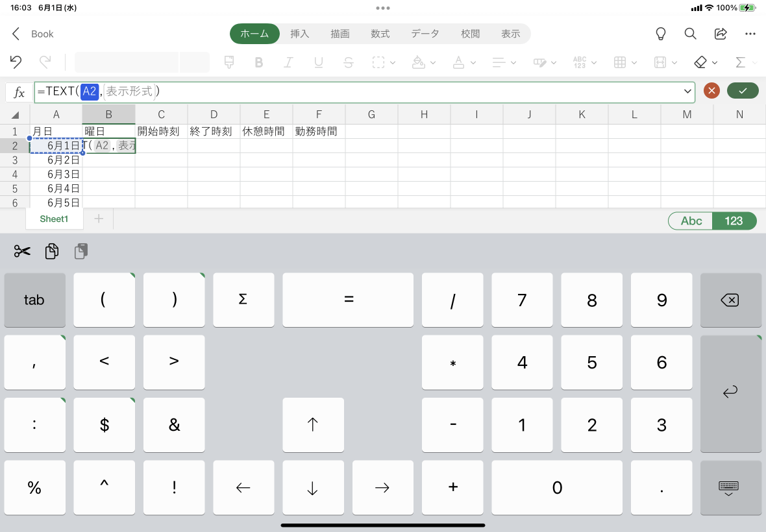766x532 pixels.
Task: Tap the right arrow key
Action: 382,488
